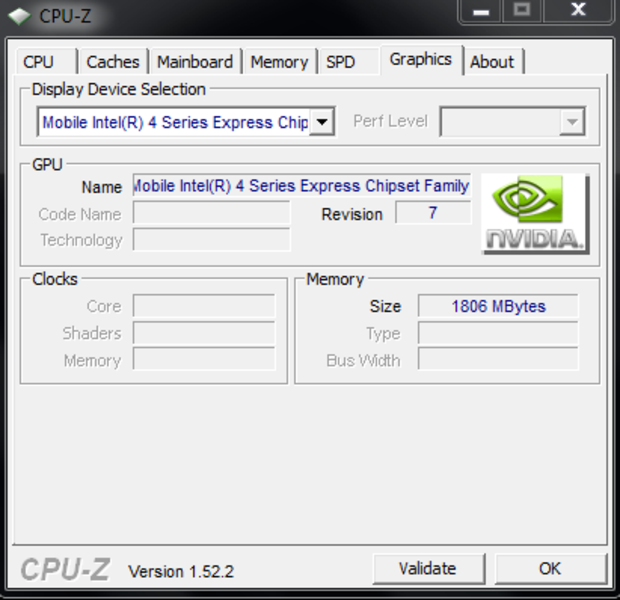Click the Validate button

coord(428,569)
